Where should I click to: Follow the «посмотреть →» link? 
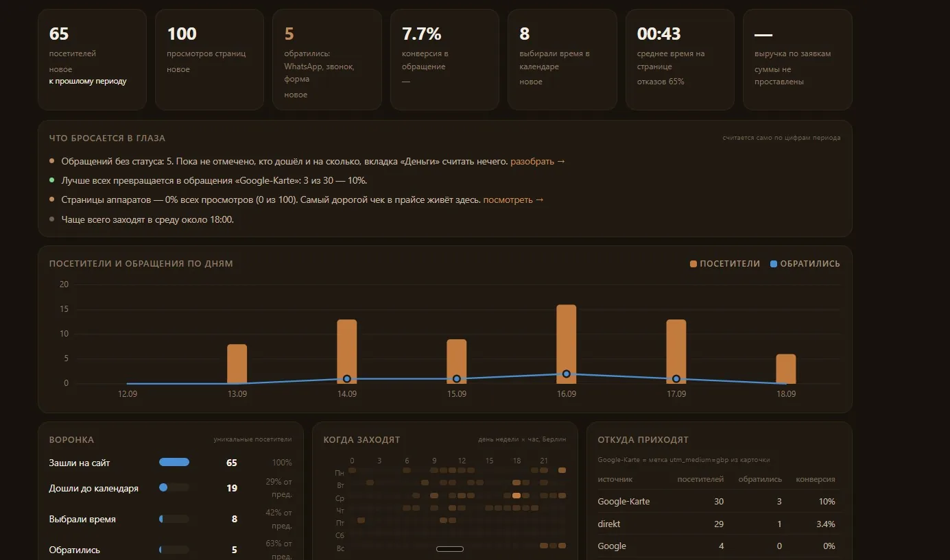pos(513,200)
